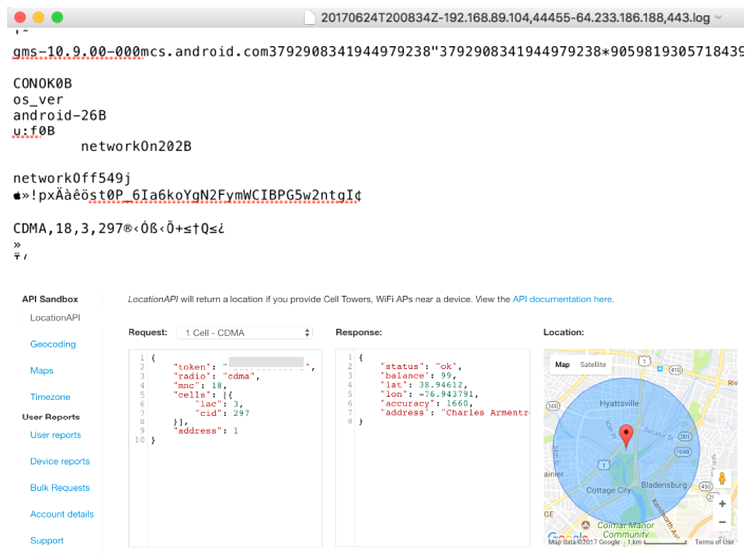
Task: Open the Request type dropdown '1 Cell - CDMA'
Action: click(244, 332)
